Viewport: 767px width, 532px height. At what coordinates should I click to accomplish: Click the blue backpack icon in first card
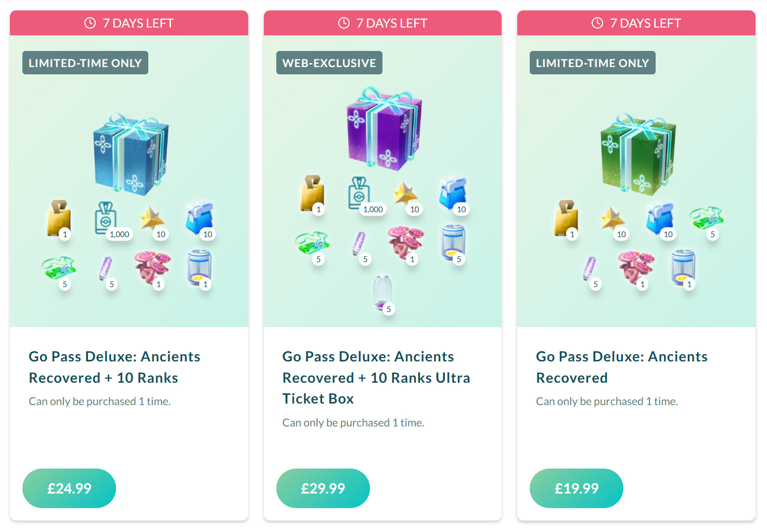click(199, 218)
